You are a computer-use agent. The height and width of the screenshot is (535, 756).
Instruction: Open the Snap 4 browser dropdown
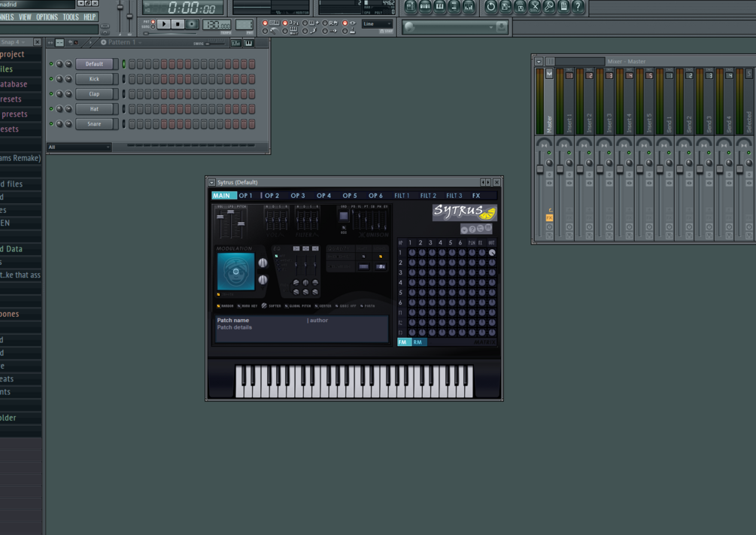point(14,42)
